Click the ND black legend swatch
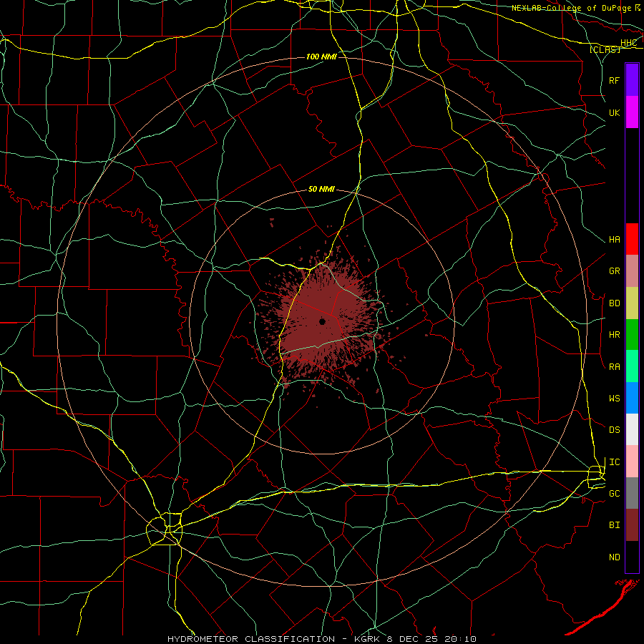 pos(632,557)
